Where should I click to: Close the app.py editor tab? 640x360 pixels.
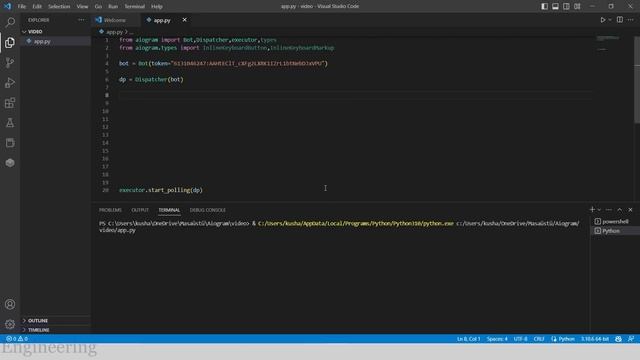184,20
